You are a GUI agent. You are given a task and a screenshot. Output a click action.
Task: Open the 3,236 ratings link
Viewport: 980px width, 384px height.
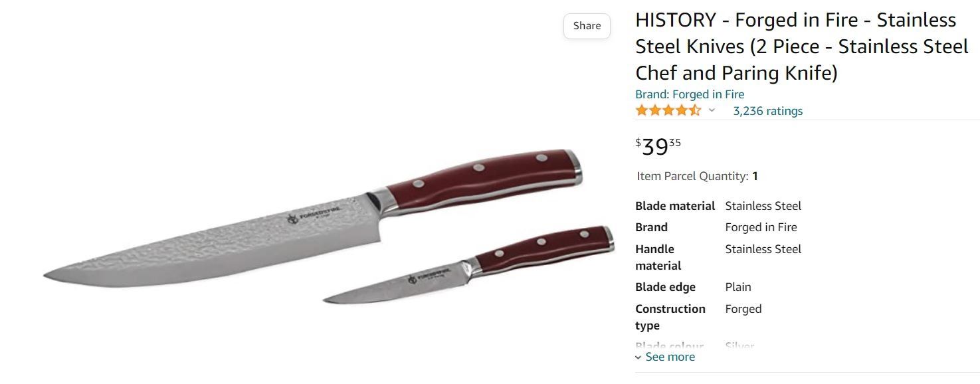[767, 111]
